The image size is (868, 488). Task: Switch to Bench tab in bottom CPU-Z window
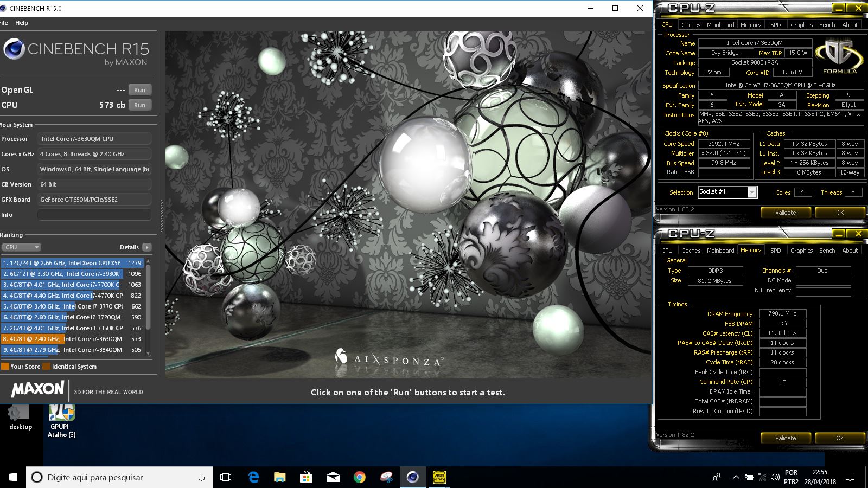click(x=827, y=251)
